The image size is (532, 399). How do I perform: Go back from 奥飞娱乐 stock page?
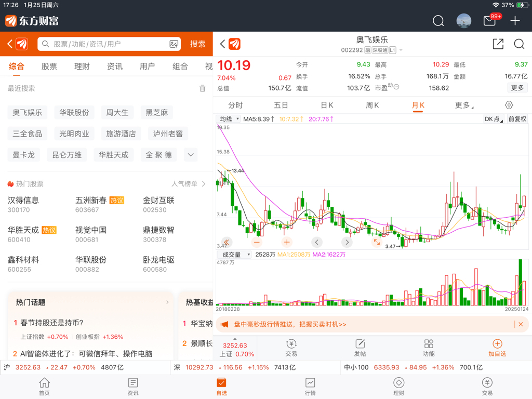coord(222,44)
